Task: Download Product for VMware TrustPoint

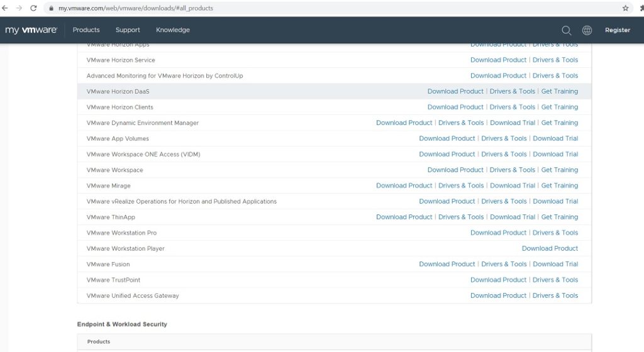Action: (x=498, y=280)
